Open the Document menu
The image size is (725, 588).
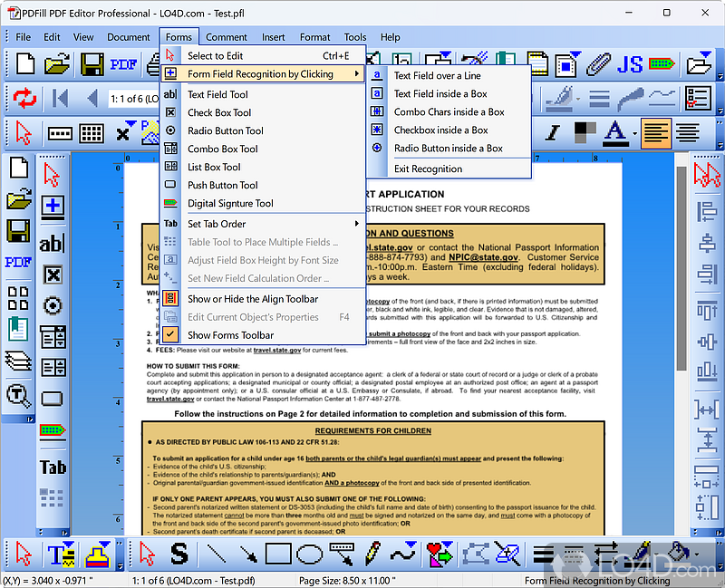point(129,37)
